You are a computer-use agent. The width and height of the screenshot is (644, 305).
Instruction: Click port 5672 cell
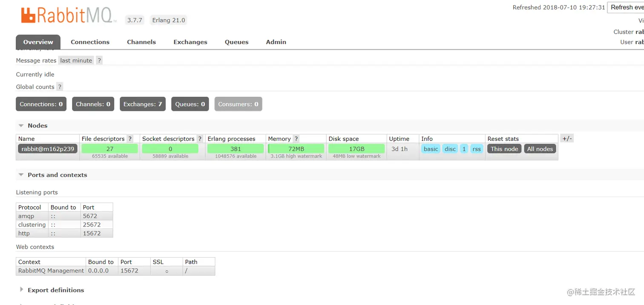click(97, 216)
